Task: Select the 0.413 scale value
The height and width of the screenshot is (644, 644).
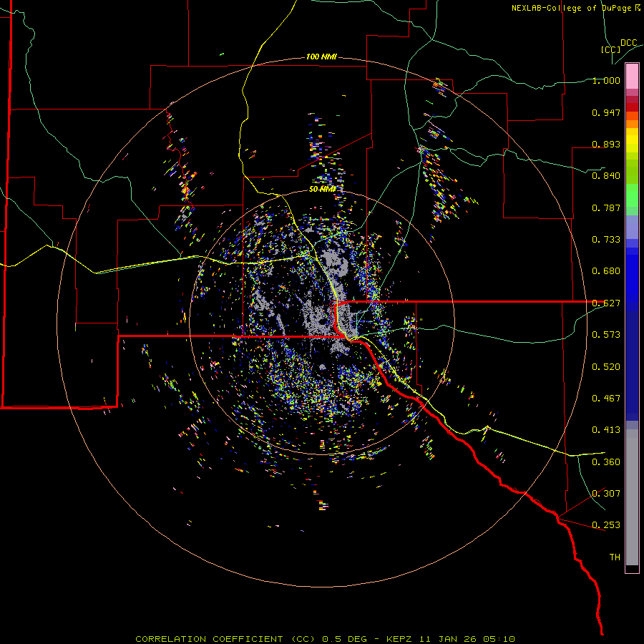Action: pos(606,429)
